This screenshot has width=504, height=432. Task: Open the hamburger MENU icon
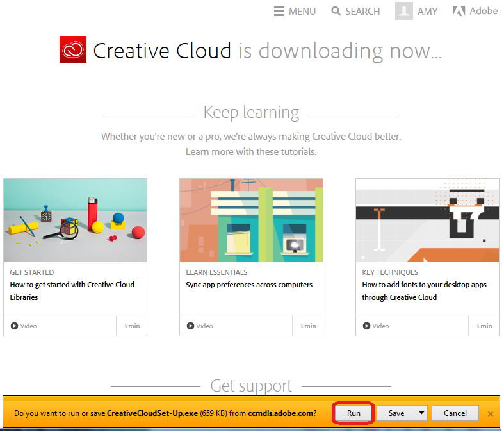[x=279, y=12]
